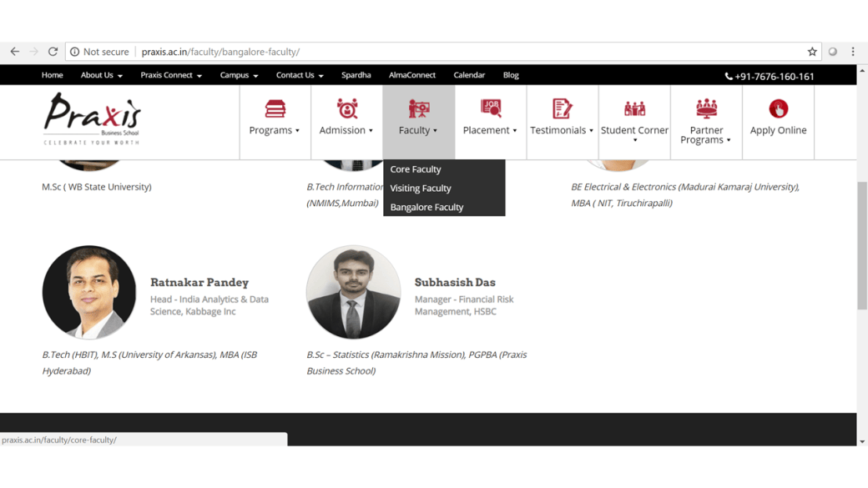Click the Partner Programs group icon
Screen dimensions: 868x488
click(x=706, y=108)
